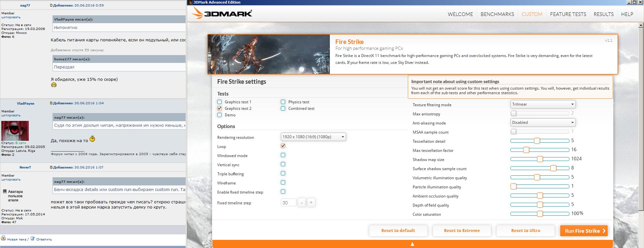Enable the Combined test checkbox

[x=283, y=109]
